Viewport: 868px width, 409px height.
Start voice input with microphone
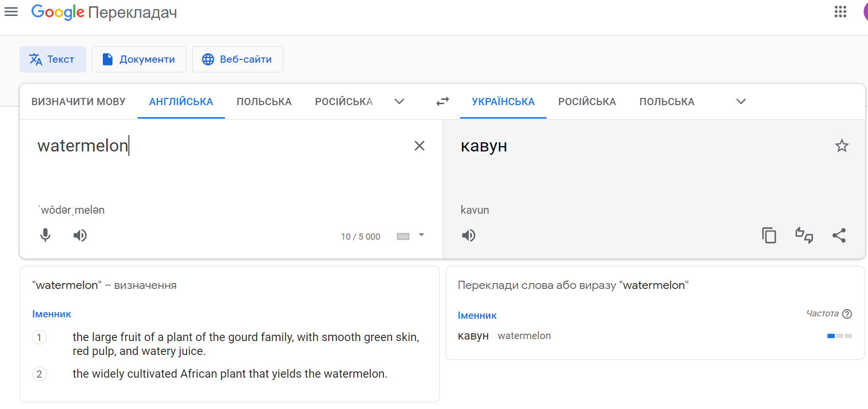point(45,235)
